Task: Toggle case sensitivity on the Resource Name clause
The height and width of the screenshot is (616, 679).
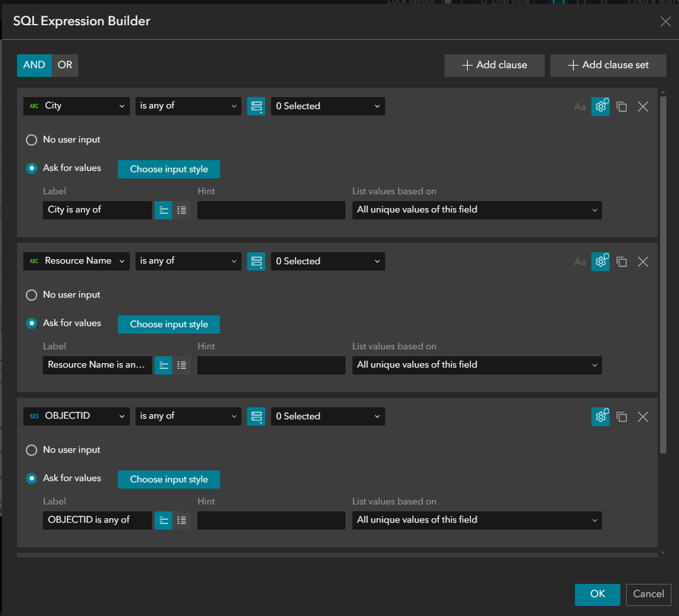Action: 580,261
